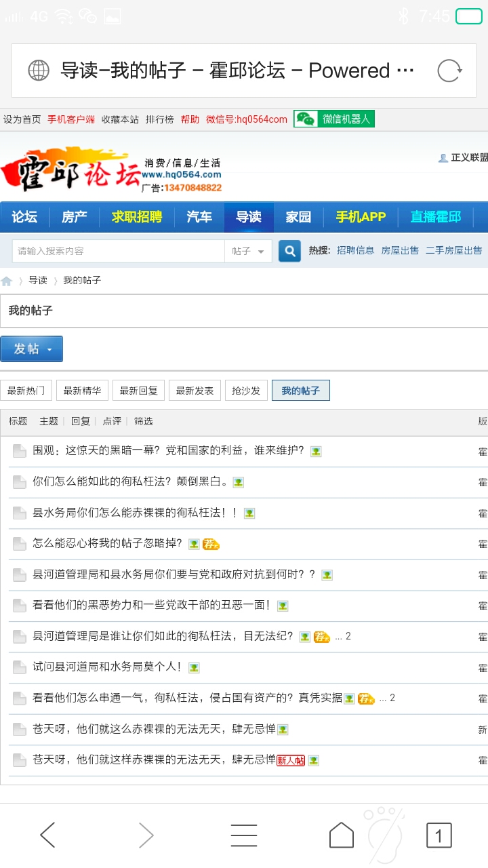
Task: Tap the browser back arrow
Action: [47, 835]
